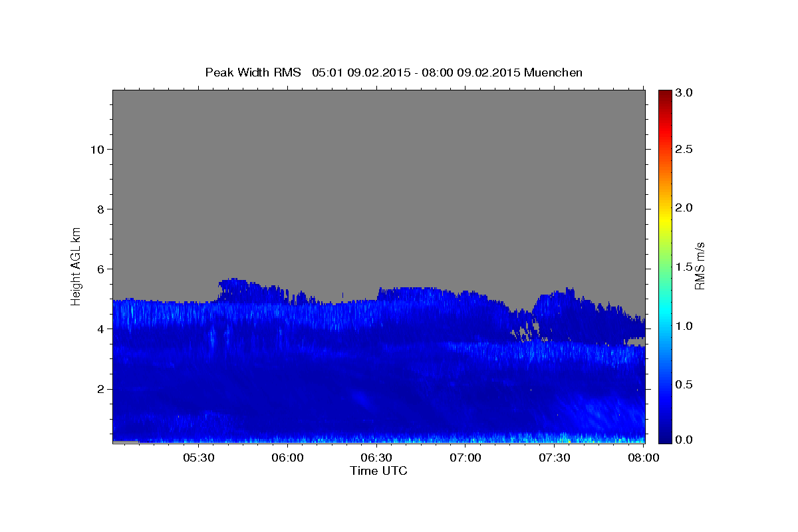Click the 06:30 time tick label
Viewport: 798px width, 532px height.
[377, 458]
